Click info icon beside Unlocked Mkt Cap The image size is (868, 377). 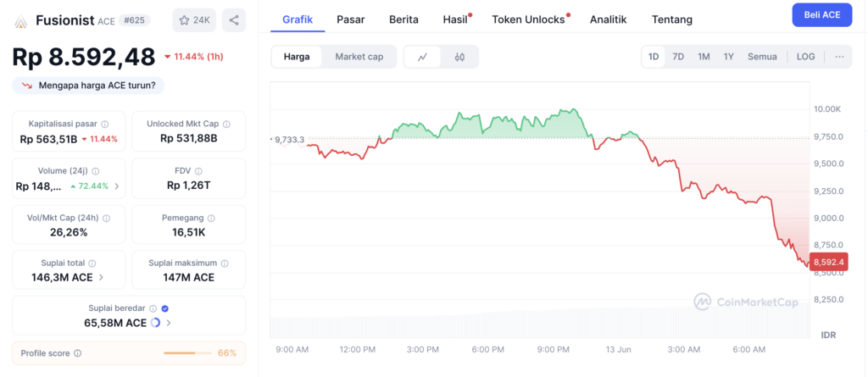pos(226,125)
